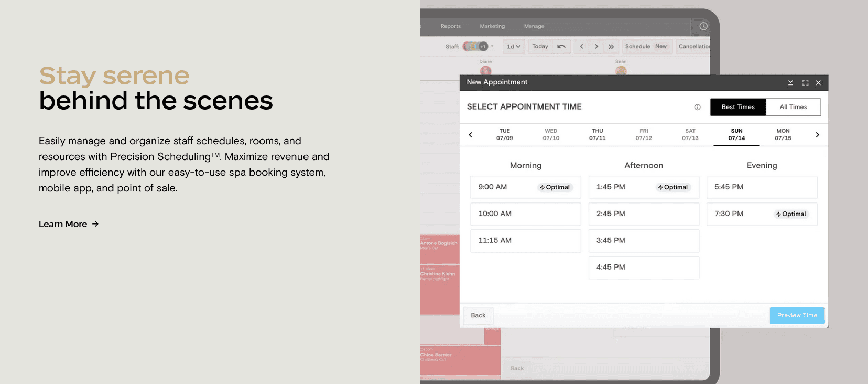Close the New Appointment dialog
Image resolution: width=868 pixels, height=384 pixels.
[x=818, y=82]
